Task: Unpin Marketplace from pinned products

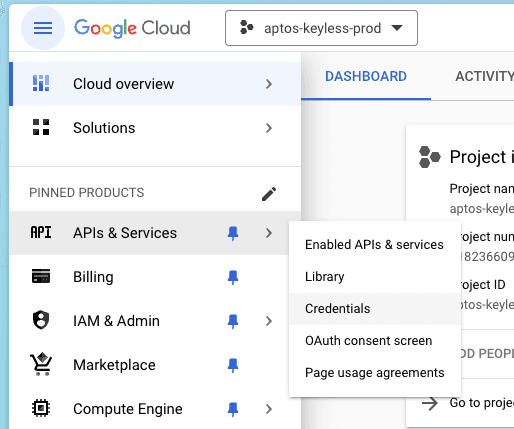Action: (233, 365)
